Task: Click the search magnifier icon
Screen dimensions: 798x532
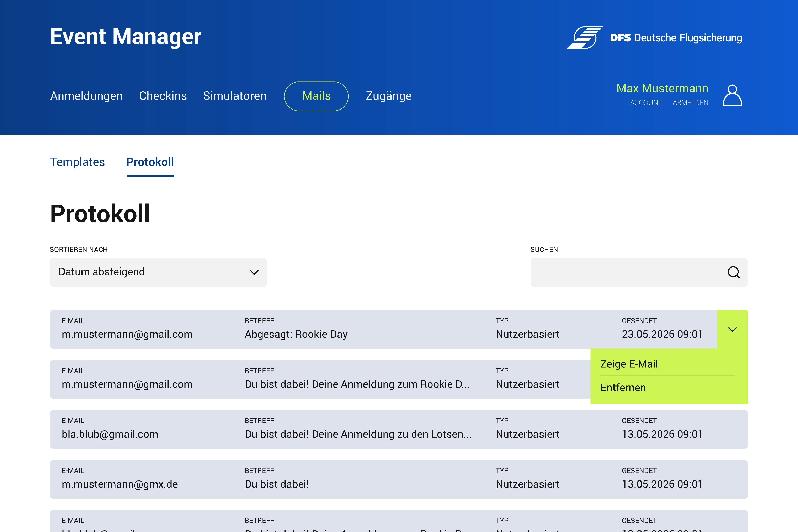Action: tap(733, 272)
